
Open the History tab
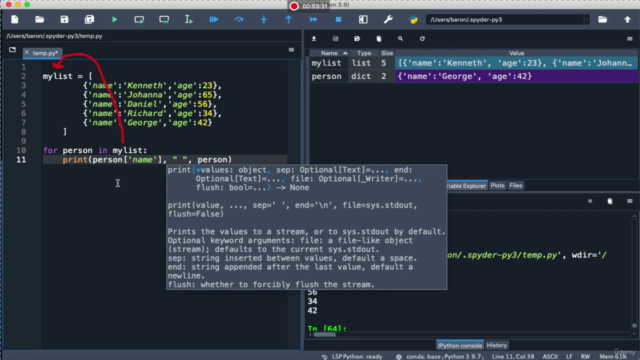coord(497,345)
